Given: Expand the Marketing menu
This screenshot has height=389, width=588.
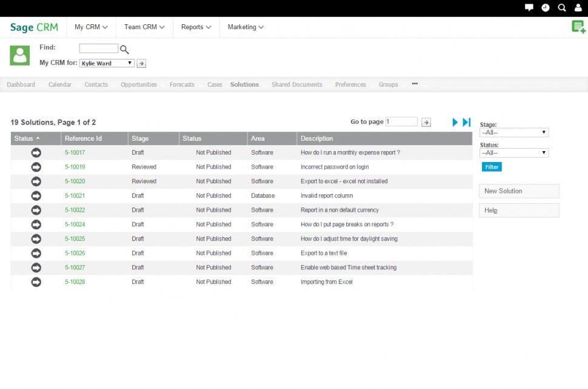Looking at the screenshot, I should click(x=246, y=27).
